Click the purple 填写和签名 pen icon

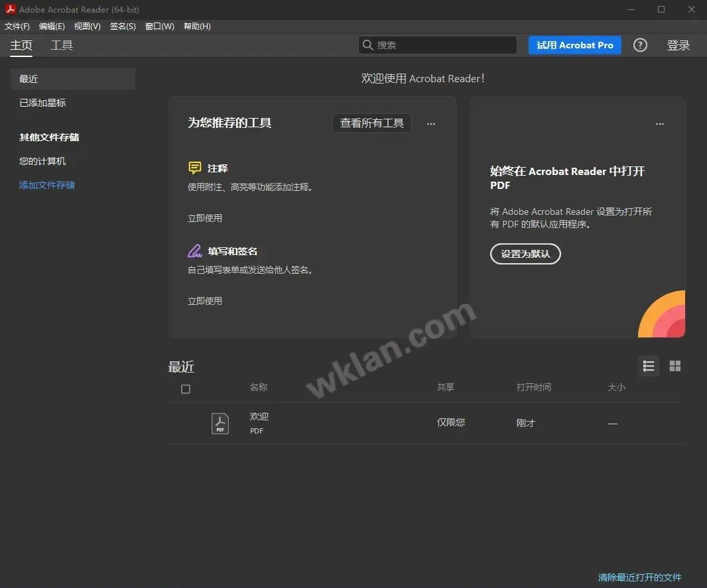195,251
